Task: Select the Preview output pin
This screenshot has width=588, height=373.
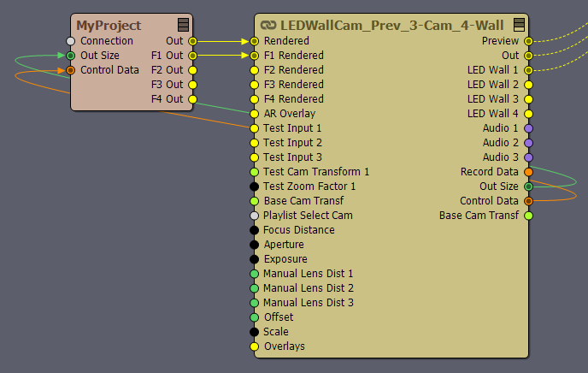Action: click(528, 41)
